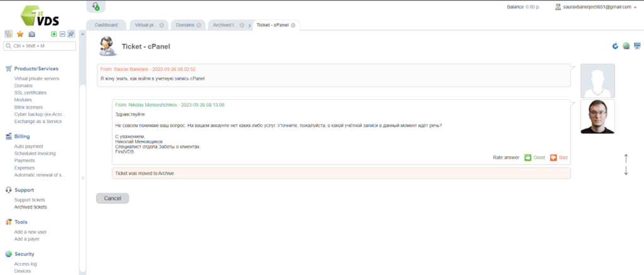Jump to top of ticket with up arrow
The width and height of the screenshot is (644, 275).
(626, 158)
